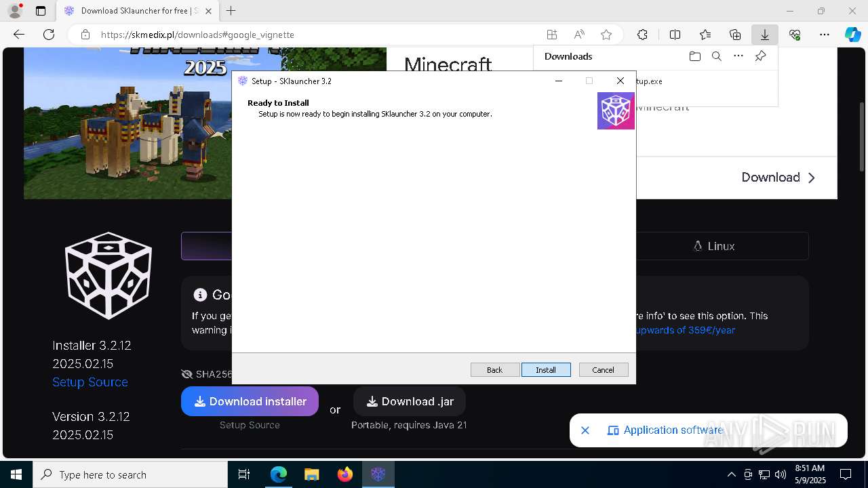Open the blue Setup Source link
Viewport: 868px width, 488px height.
90,382
